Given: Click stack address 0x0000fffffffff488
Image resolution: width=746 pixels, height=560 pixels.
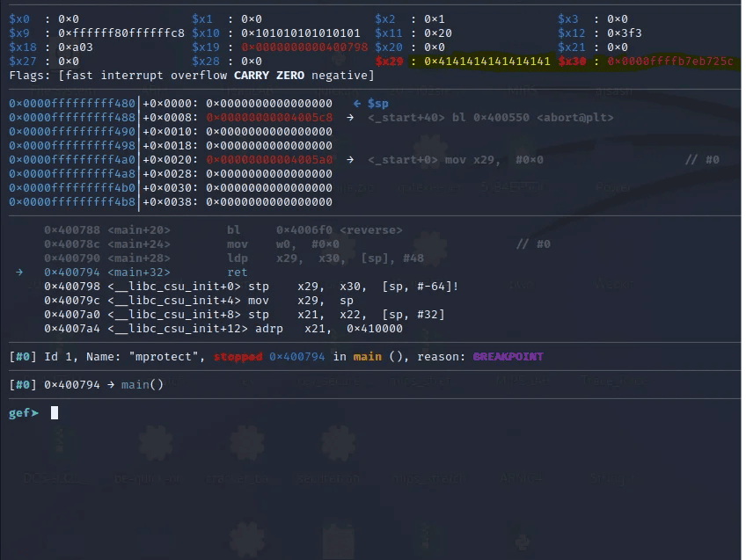Looking at the screenshot, I should tap(72, 118).
